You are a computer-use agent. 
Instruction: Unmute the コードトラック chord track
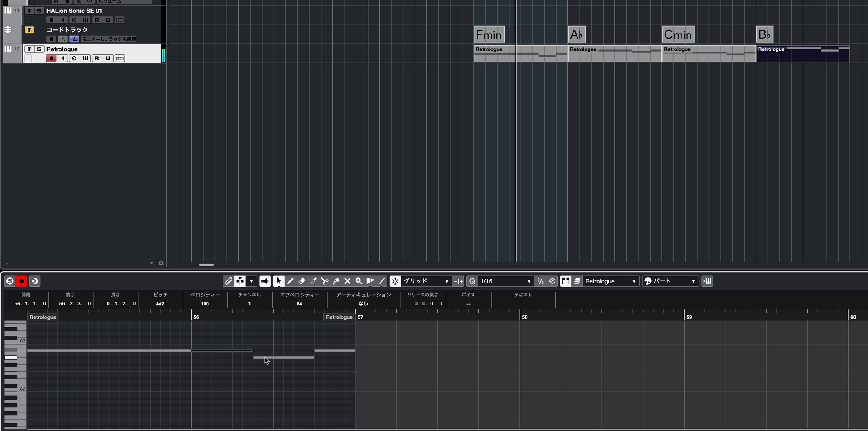pyautogui.click(x=29, y=30)
